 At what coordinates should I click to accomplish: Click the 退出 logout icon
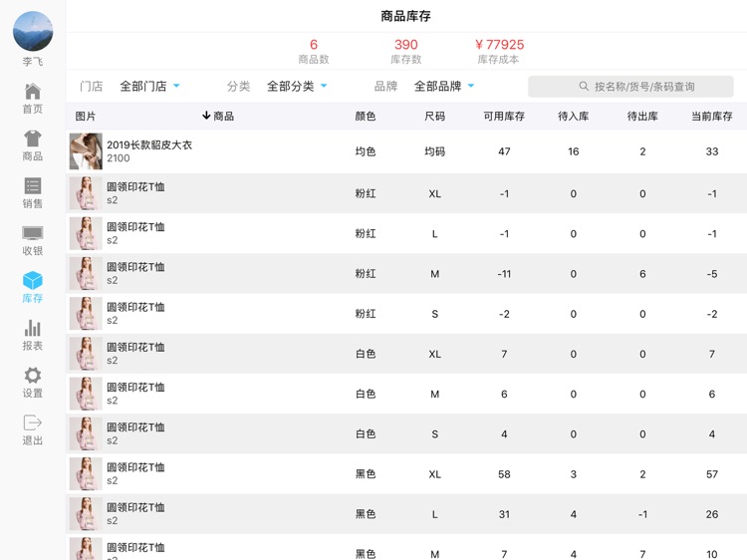(33, 422)
